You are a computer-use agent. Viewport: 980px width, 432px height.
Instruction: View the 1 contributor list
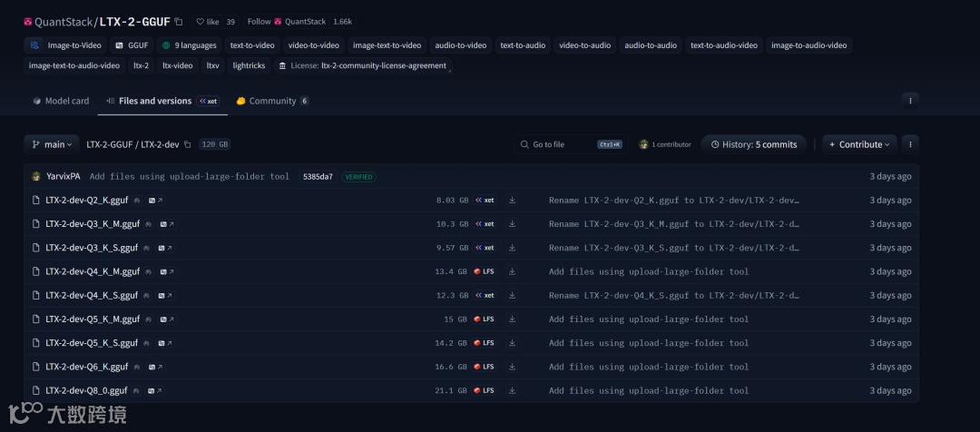point(665,144)
